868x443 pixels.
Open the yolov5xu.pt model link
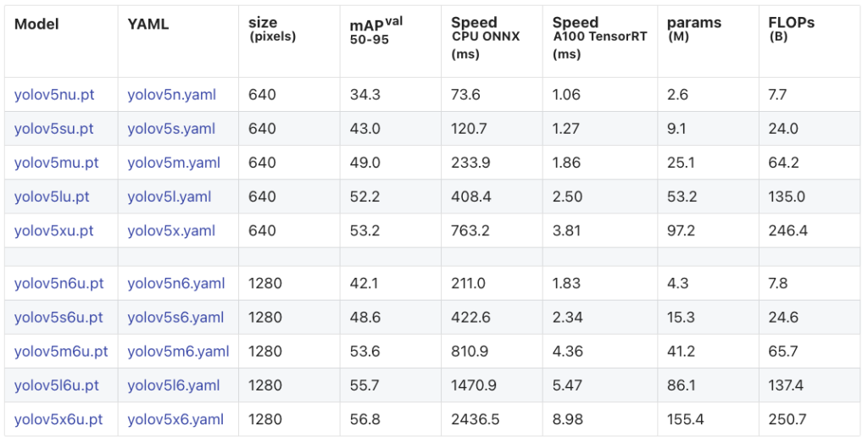(54, 231)
